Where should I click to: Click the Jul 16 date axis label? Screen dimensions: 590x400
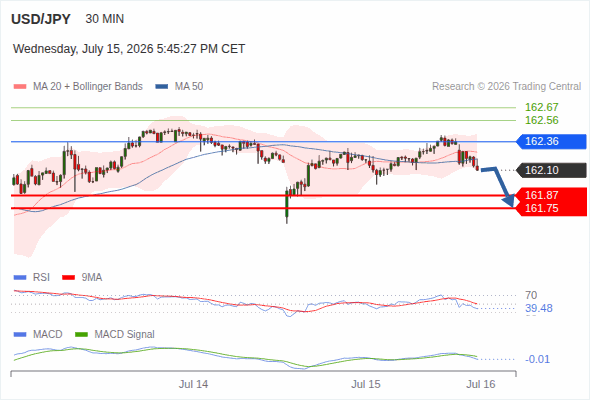[481, 384]
